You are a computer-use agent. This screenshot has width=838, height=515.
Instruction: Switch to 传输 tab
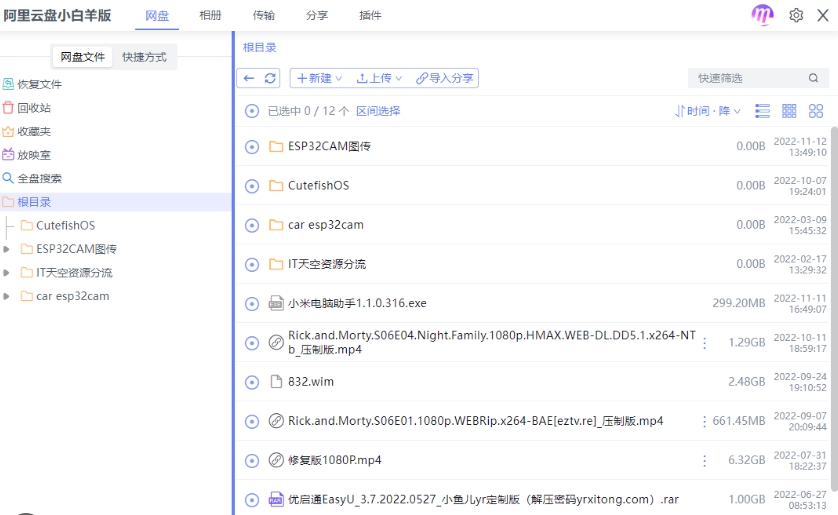click(x=263, y=15)
